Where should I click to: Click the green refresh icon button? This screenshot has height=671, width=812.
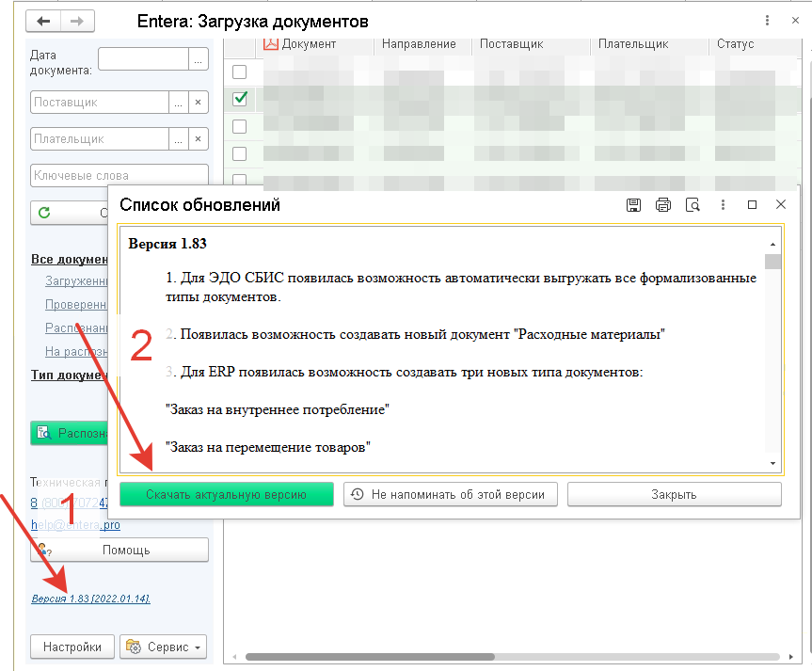(x=44, y=213)
